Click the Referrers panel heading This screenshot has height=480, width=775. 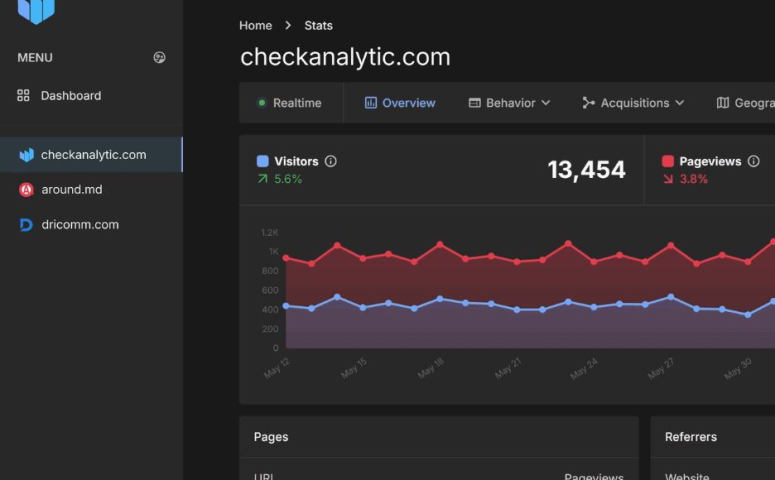tap(691, 437)
